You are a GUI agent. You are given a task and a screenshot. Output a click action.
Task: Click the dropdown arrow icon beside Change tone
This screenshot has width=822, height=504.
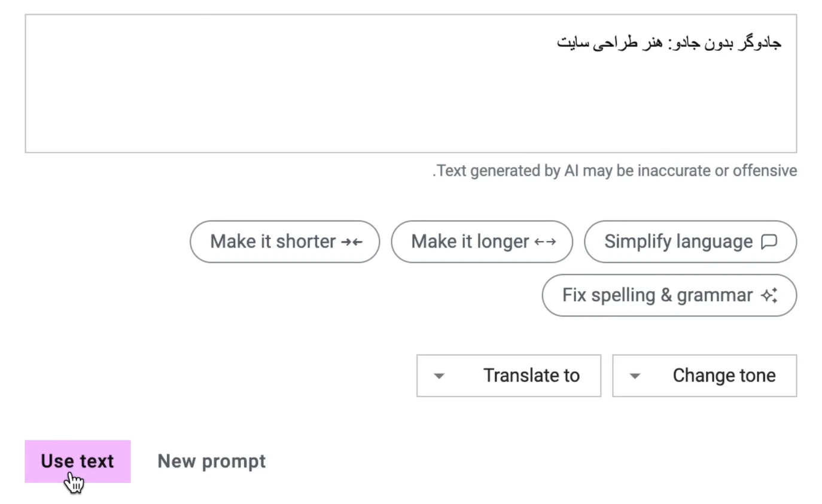point(634,375)
